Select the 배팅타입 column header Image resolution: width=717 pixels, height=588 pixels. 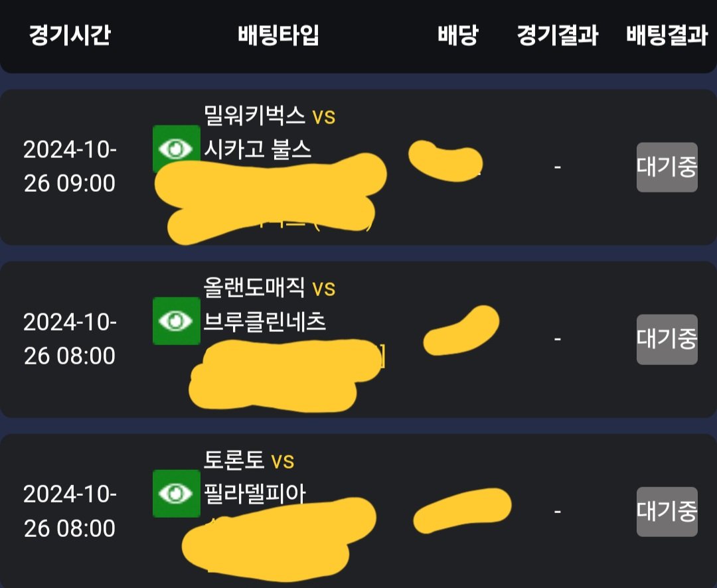pyautogui.click(x=279, y=36)
